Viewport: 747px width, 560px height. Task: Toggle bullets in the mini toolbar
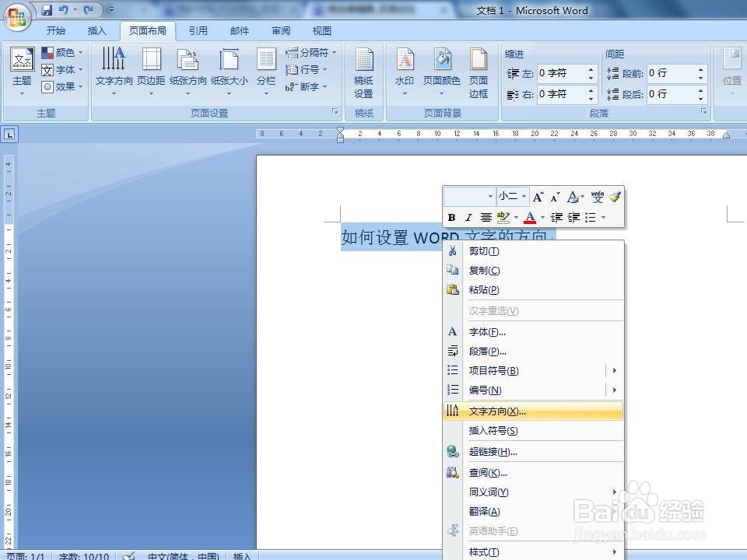591,218
